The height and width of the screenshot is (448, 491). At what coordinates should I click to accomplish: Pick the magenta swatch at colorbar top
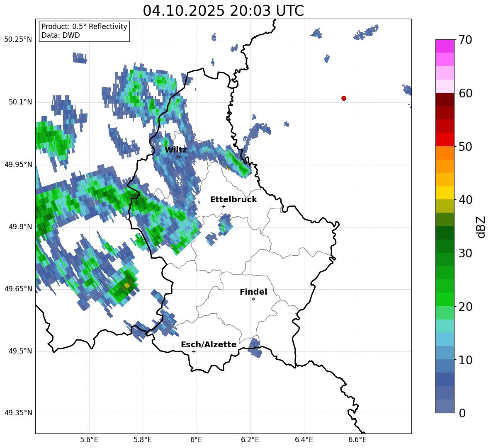[445, 46]
